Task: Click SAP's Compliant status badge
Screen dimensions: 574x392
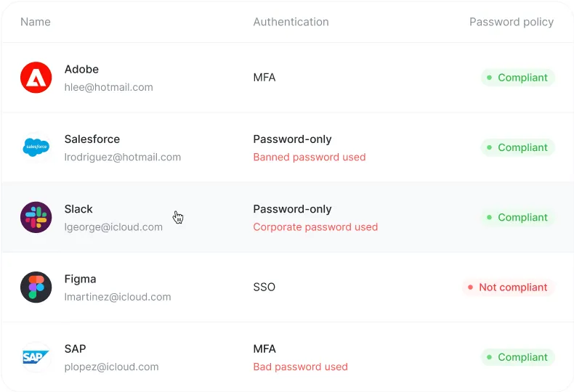Action: click(517, 357)
